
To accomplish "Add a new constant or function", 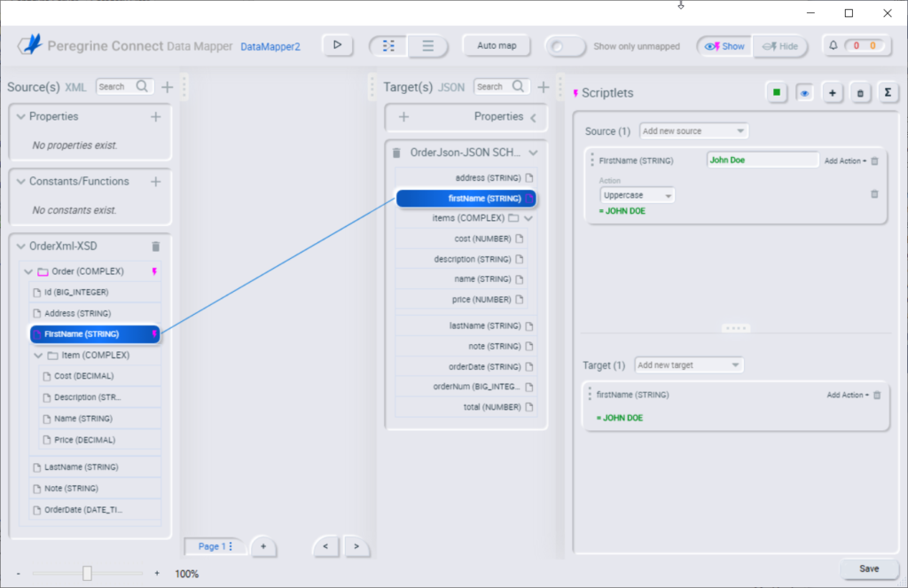I will 156,182.
